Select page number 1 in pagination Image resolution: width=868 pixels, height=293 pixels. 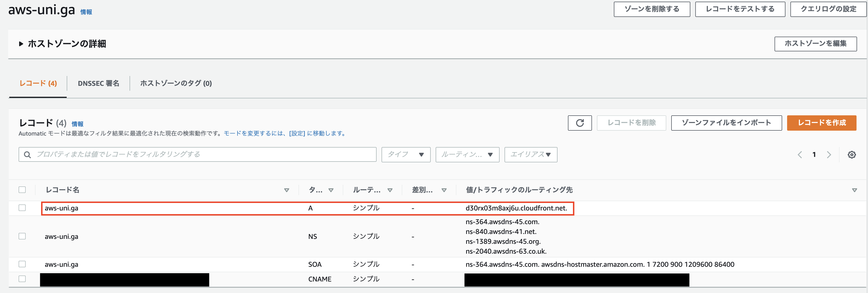point(814,154)
